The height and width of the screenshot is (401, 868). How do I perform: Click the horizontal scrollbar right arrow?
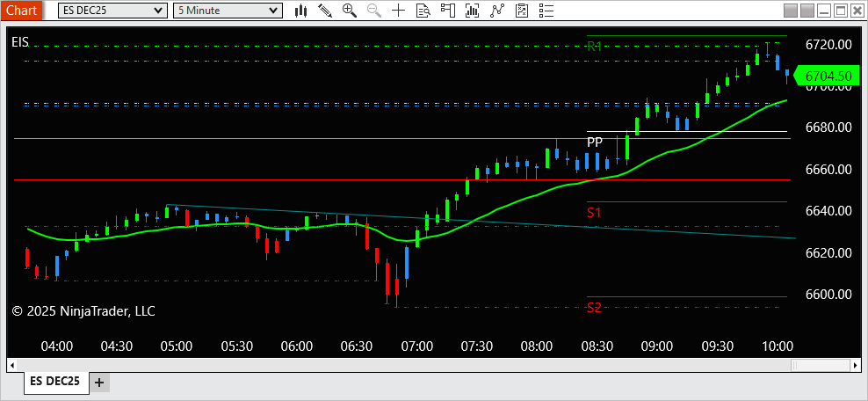pyautogui.click(x=857, y=365)
